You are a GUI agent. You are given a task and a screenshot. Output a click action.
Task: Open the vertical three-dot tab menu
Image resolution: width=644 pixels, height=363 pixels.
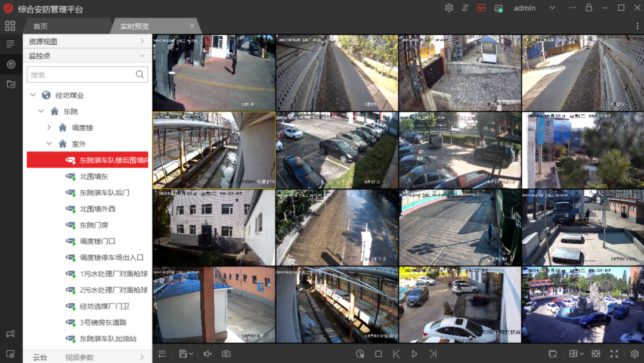(637, 26)
